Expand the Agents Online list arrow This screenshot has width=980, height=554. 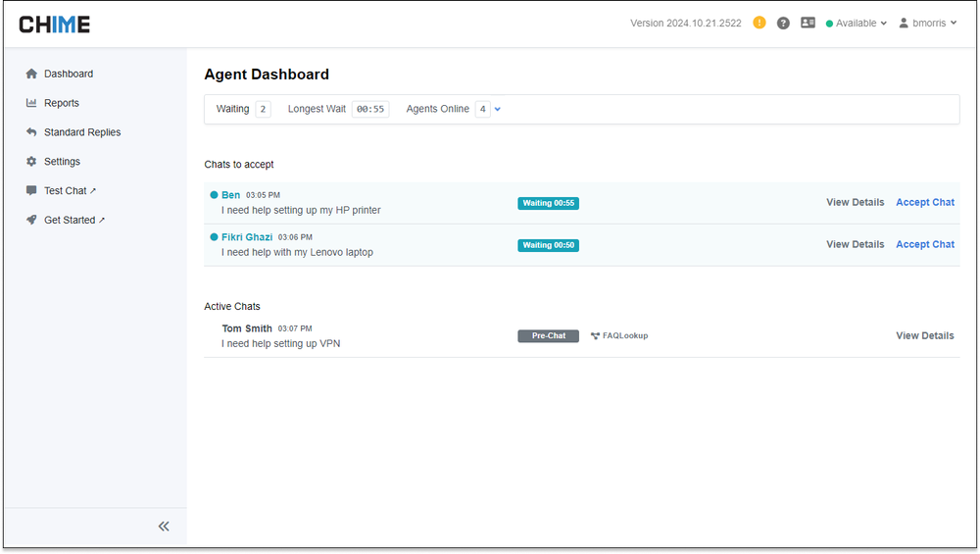498,110
